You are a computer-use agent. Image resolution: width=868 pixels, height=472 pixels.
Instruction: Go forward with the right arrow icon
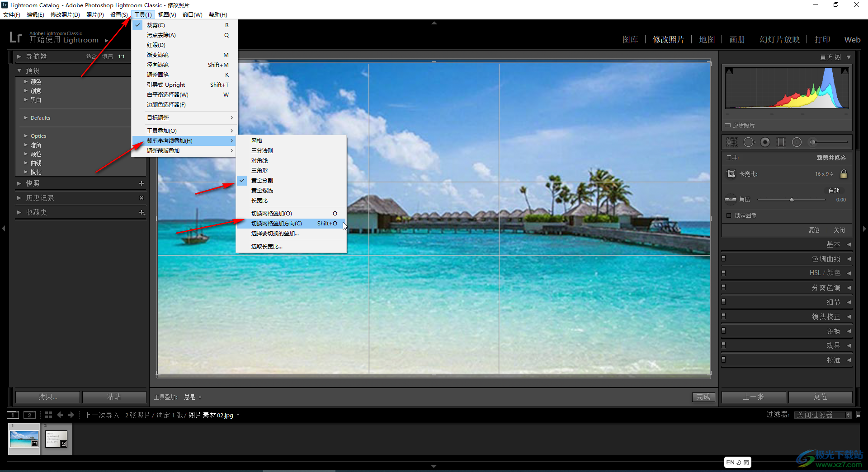pyautogui.click(x=71, y=415)
